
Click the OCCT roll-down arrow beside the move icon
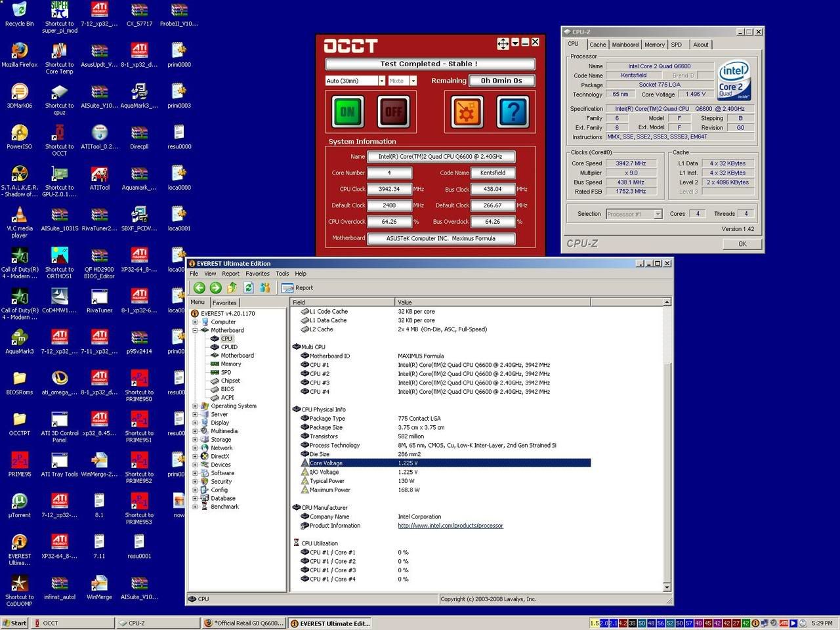tap(515, 42)
